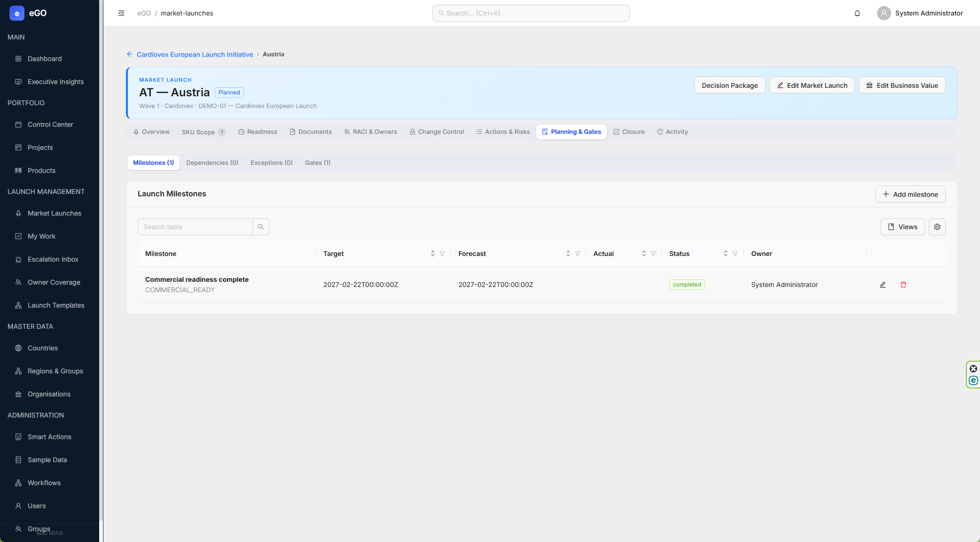This screenshot has height=542, width=980.
Task: Filter the Forecast column
Action: coord(578,254)
